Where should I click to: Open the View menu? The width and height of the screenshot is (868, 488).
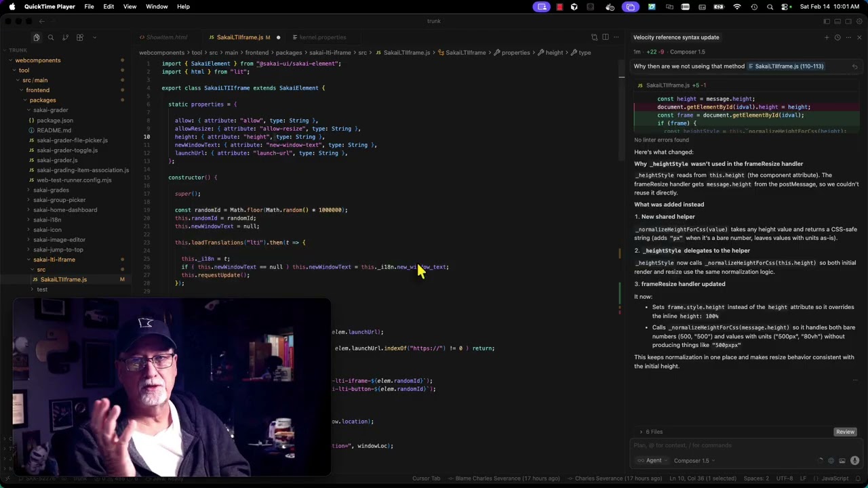click(x=130, y=7)
